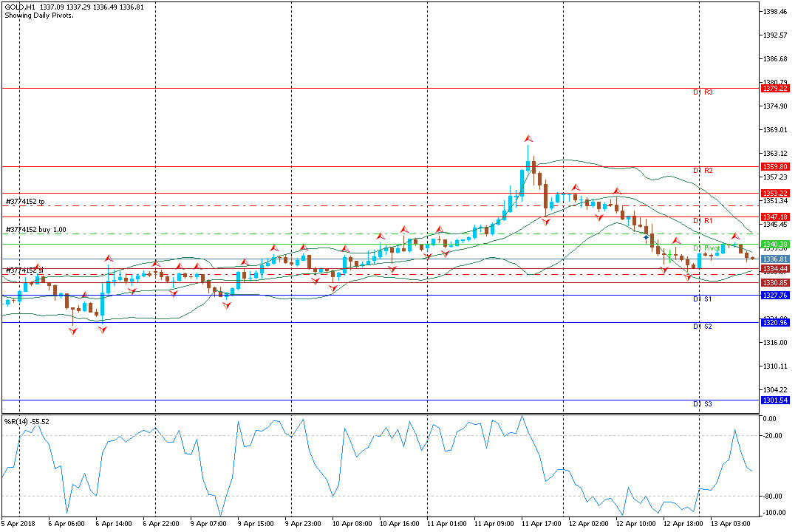
Task: Click the down fractal arrow below the 9 Apr 07:00 low
Action: click(227, 305)
